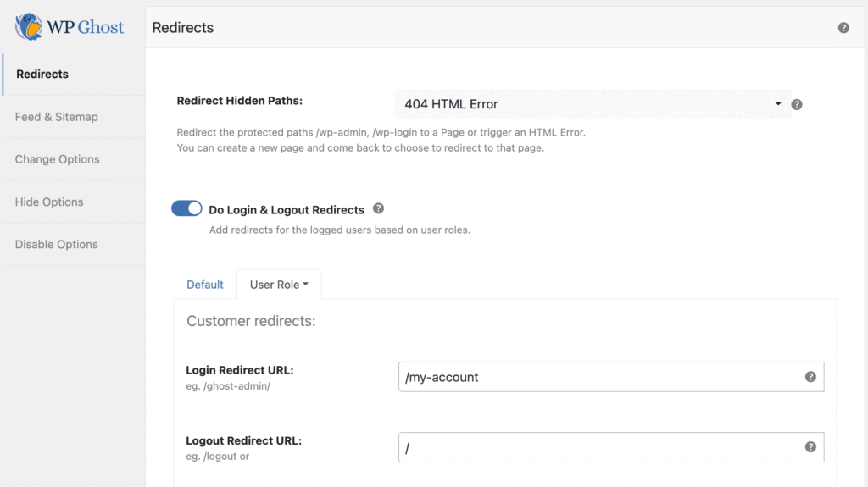868x487 pixels.
Task: Click the Redirects page title
Action: [183, 28]
